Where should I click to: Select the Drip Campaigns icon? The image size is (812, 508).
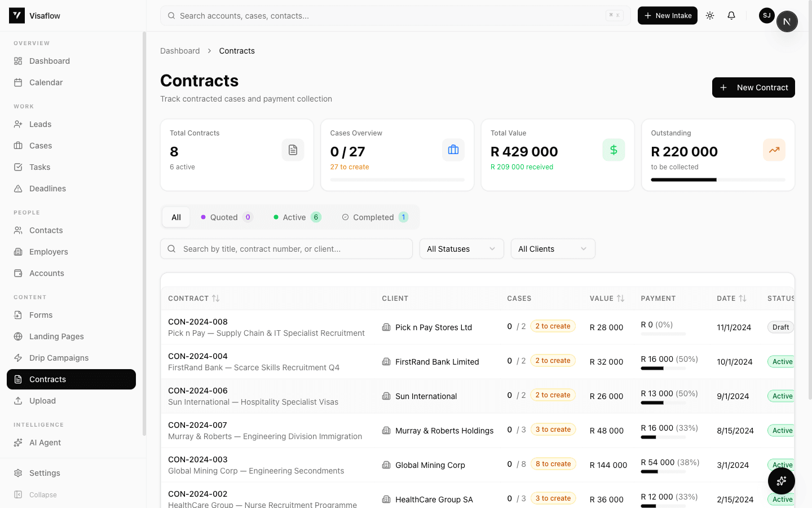pyautogui.click(x=18, y=357)
